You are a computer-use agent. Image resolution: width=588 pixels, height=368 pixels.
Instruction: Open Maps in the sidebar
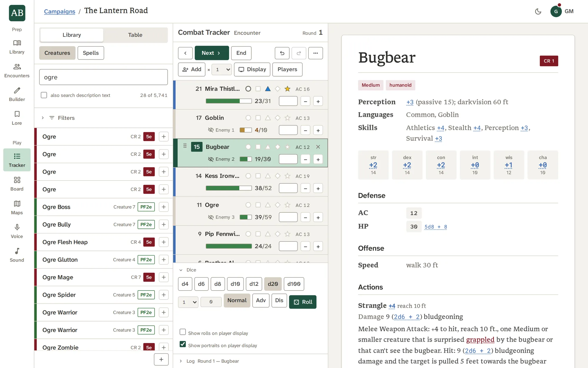coord(17,208)
